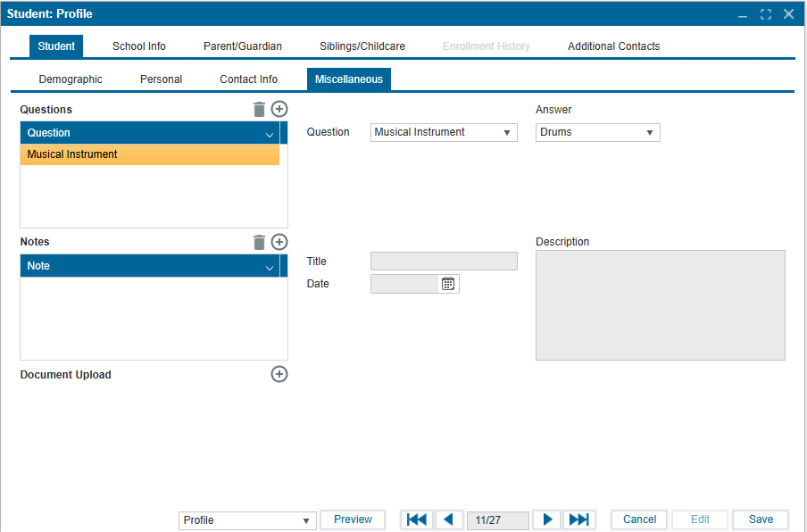807x532 pixels.
Task: Open the Contact Info sub-tab
Action: click(248, 79)
